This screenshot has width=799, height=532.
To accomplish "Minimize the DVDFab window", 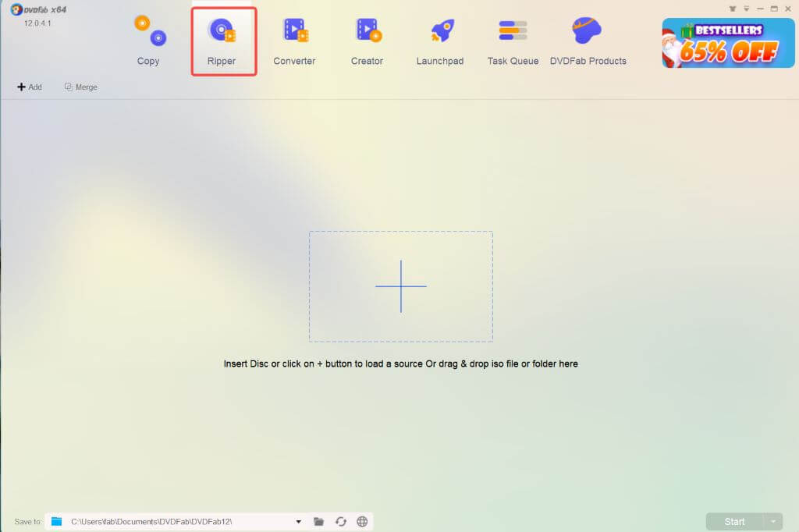I will (x=760, y=9).
